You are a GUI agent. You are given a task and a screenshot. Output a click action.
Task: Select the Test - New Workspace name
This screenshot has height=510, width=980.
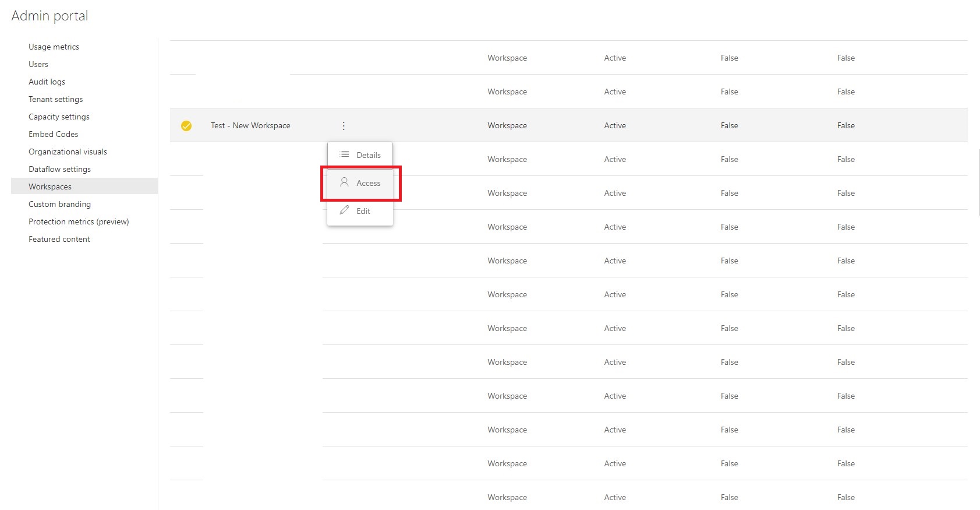coord(250,125)
